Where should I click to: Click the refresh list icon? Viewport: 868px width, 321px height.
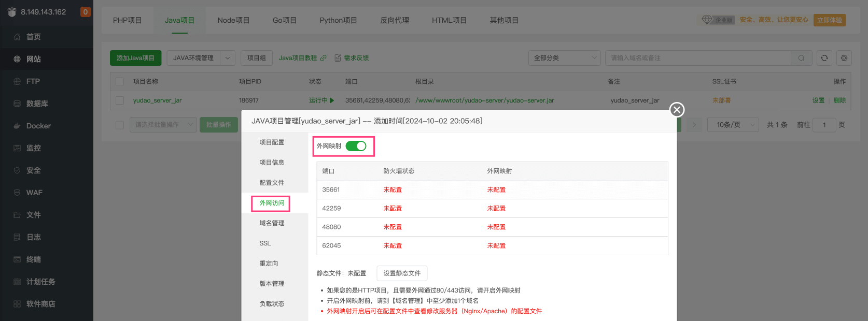point(824,58)
